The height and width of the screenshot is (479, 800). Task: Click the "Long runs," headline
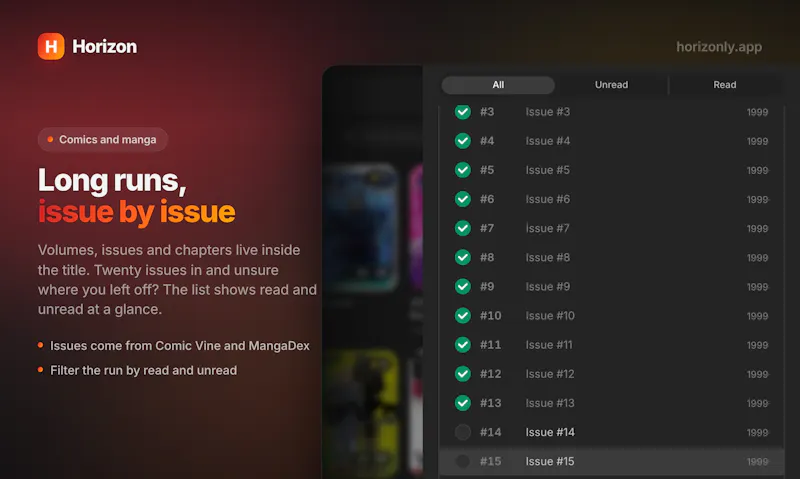(x=112, y=181)
